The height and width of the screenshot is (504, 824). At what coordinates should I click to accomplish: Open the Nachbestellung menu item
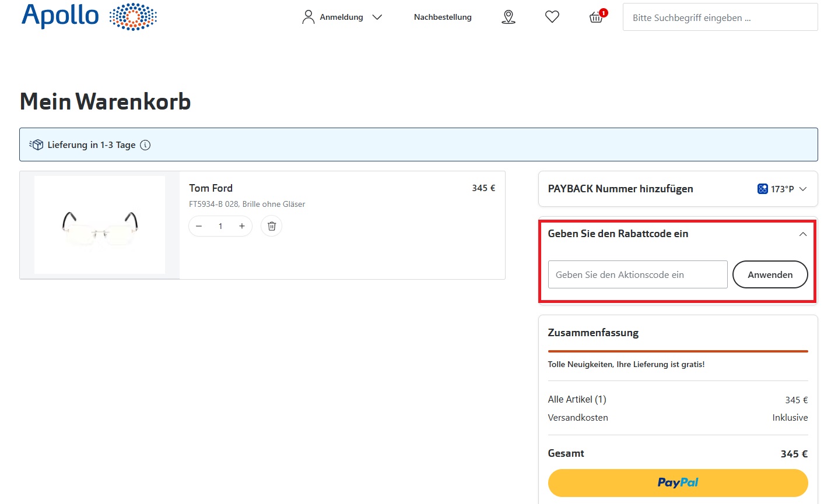point(443,17)
